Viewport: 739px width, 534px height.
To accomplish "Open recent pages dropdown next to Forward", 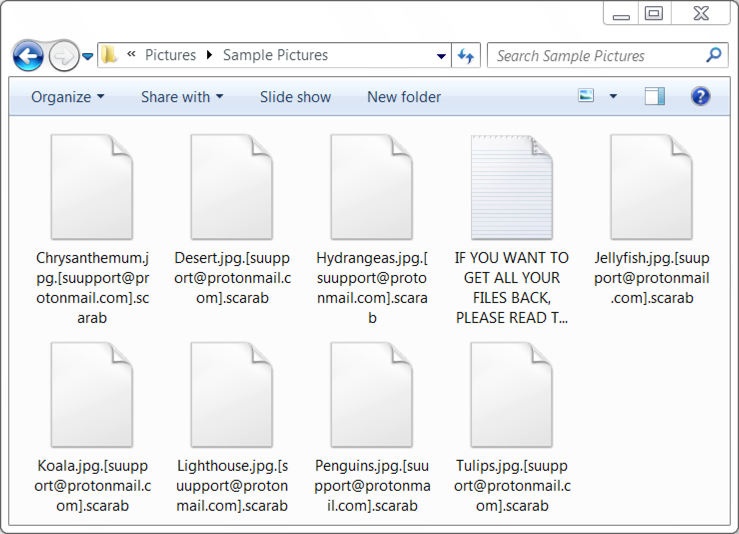I will click(x=88, y=57).
